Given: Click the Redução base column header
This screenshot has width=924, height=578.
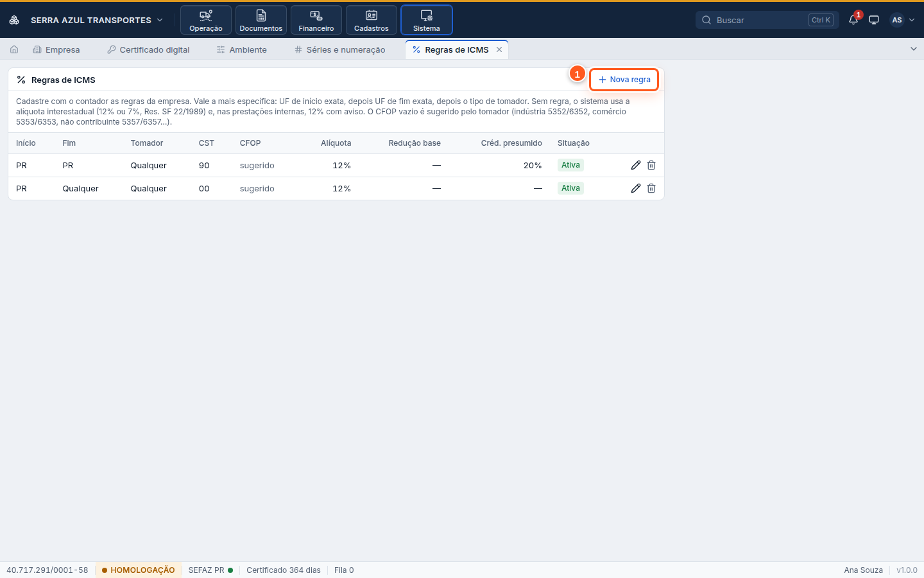Looking at the screenshot, I should [x=415, y=143].
